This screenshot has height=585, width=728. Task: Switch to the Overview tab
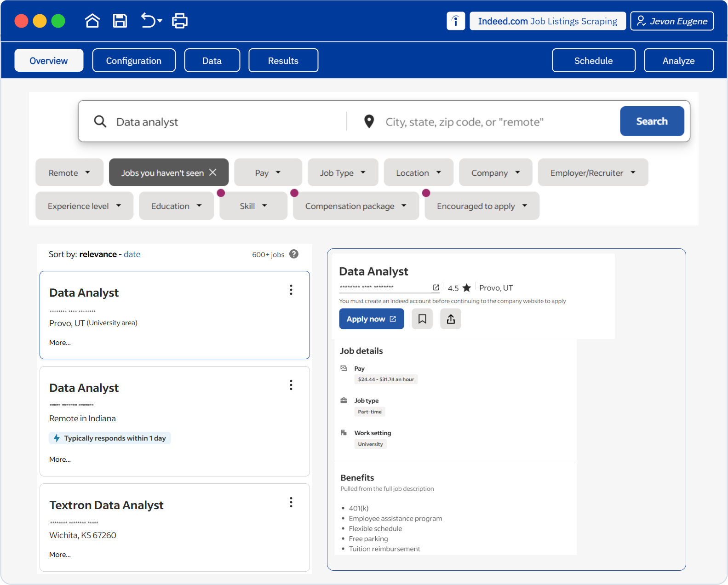coord(49,60)
